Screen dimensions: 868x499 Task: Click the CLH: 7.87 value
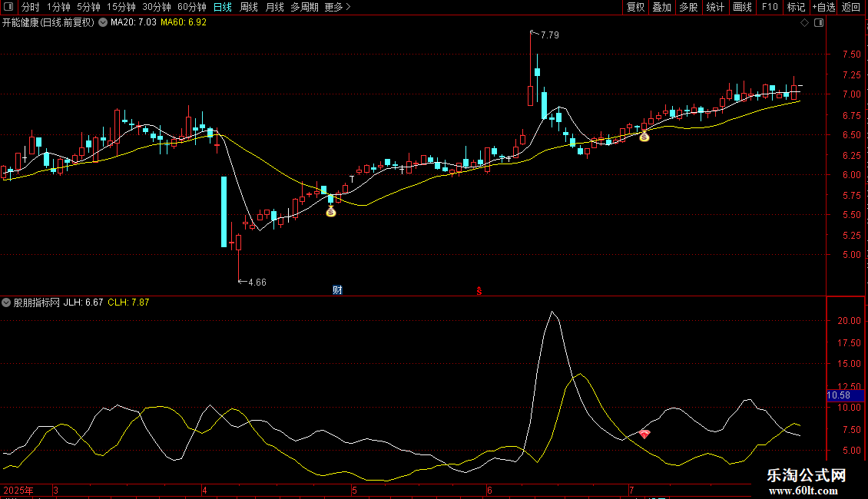click(128, 302)
